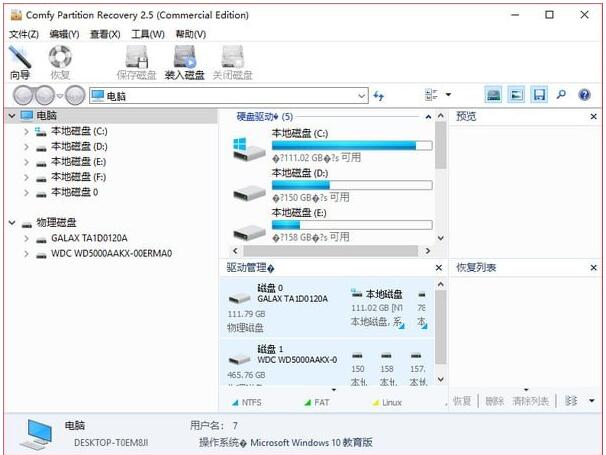This screenshot has width=606, height=455.
Task: Expand the WDC WD5000AAKX-00ERMA0 tree node
Action: coord(26,254)
